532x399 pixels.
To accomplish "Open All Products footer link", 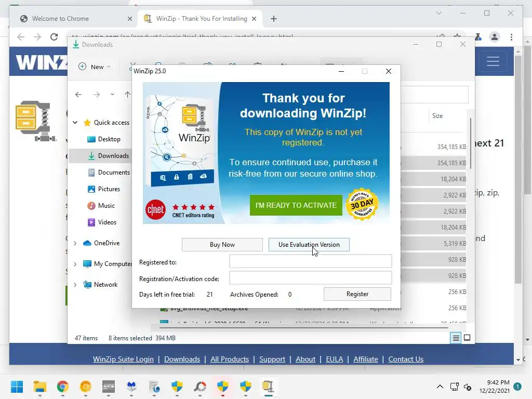I will (229, 359).
